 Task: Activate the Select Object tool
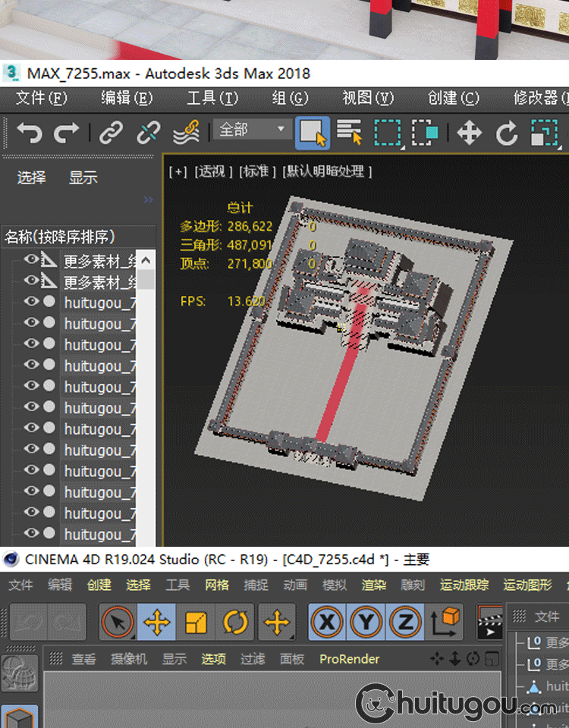pos(313,133)
